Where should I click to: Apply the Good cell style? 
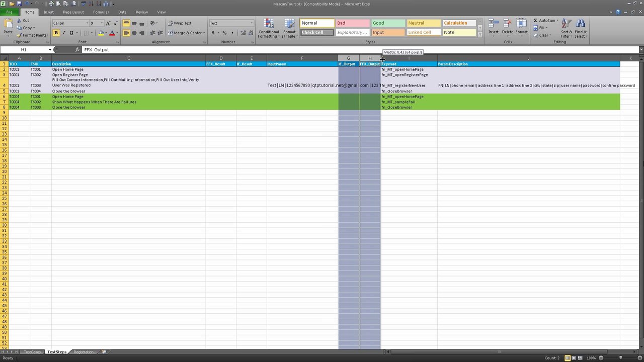pos(388,23)
